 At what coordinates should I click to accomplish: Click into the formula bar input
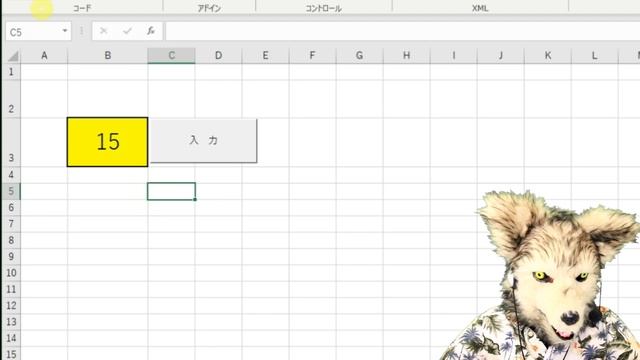tap(402, 31)
